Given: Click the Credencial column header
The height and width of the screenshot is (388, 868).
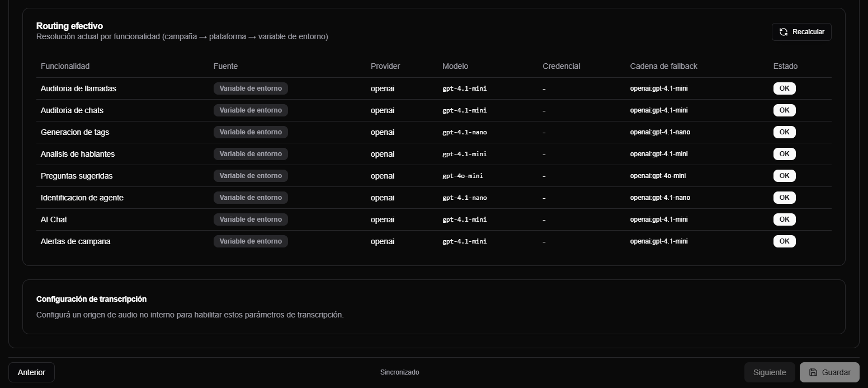Looking at the screenshot, I should click(x=562, y=66).
